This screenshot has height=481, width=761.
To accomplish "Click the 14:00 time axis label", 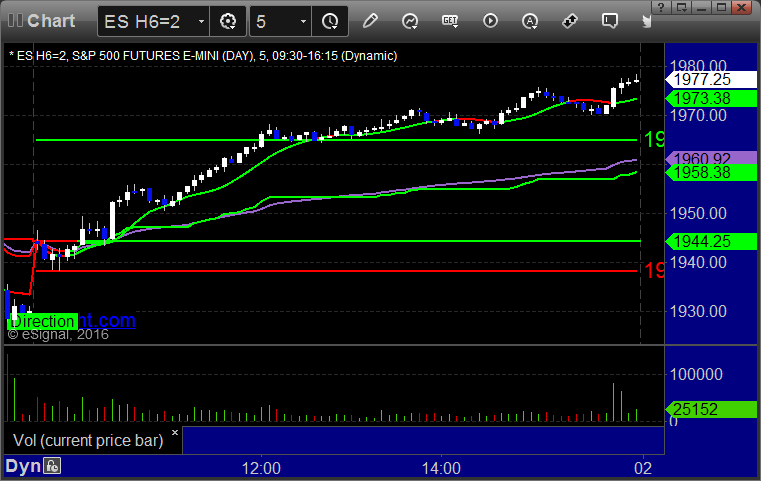I will pyautogui.click(x=441, y=468).
